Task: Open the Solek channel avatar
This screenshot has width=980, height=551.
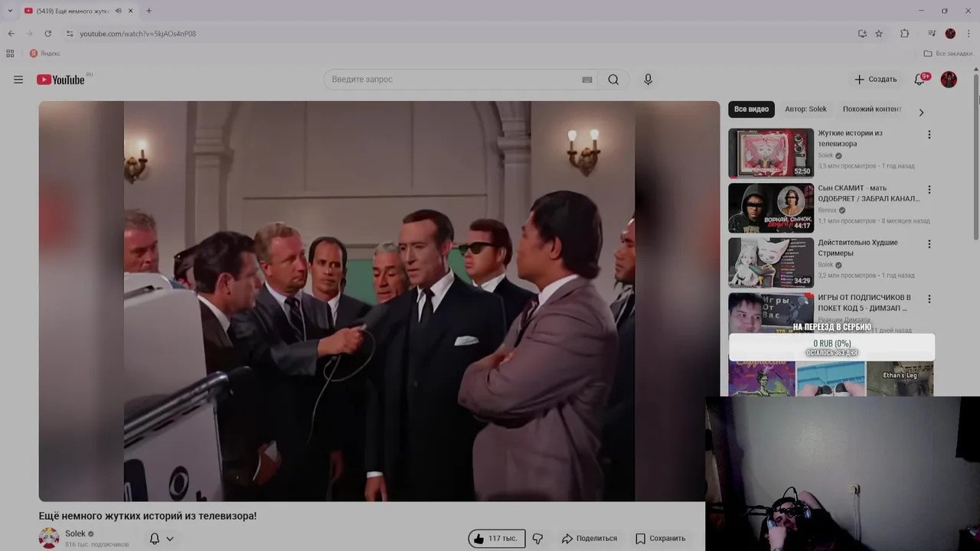Action: click(49, 538)
